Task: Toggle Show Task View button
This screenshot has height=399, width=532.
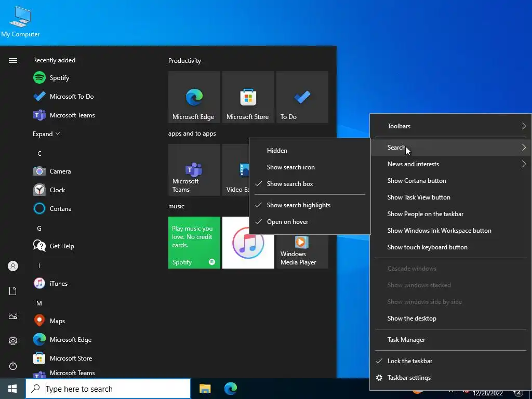Action: (451, 197)
